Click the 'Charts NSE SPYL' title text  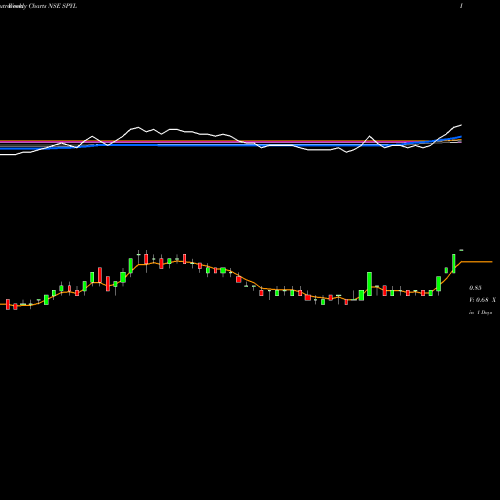click(53, 6)
